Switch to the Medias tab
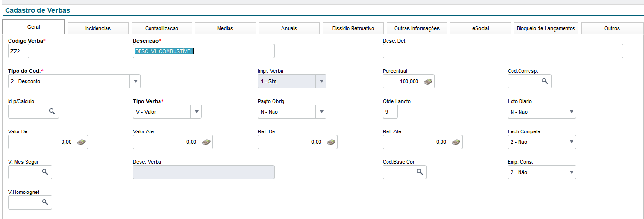 click(225, 28)
